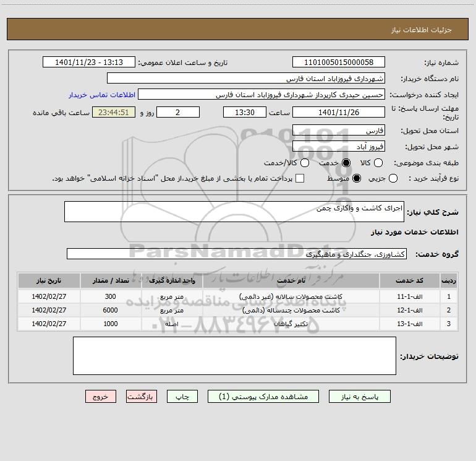The width and height of the screenshot is (476, 461).
Task: Open اطلاعات تماس خریدار link
Action: (x=102, y=95)
